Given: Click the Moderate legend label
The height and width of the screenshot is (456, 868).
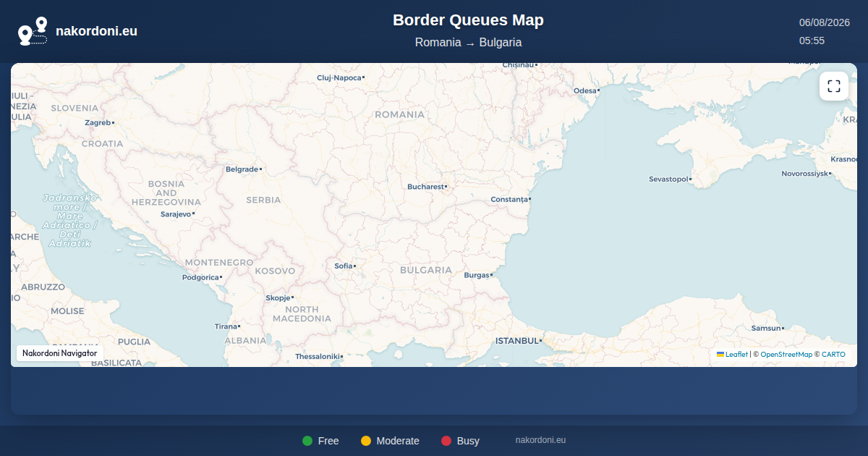Looking at the screenshot, I should pyautogui.click(x=398, y=441).
